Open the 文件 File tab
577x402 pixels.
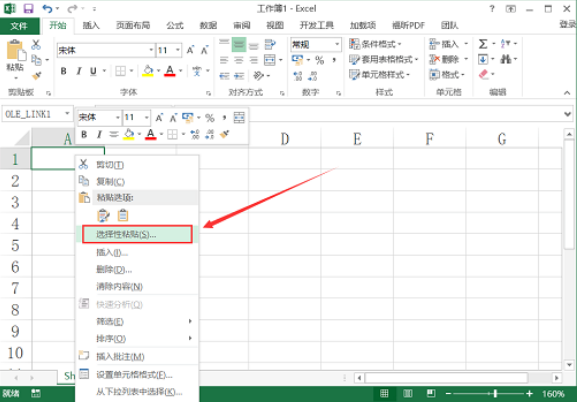pos(19,25)
